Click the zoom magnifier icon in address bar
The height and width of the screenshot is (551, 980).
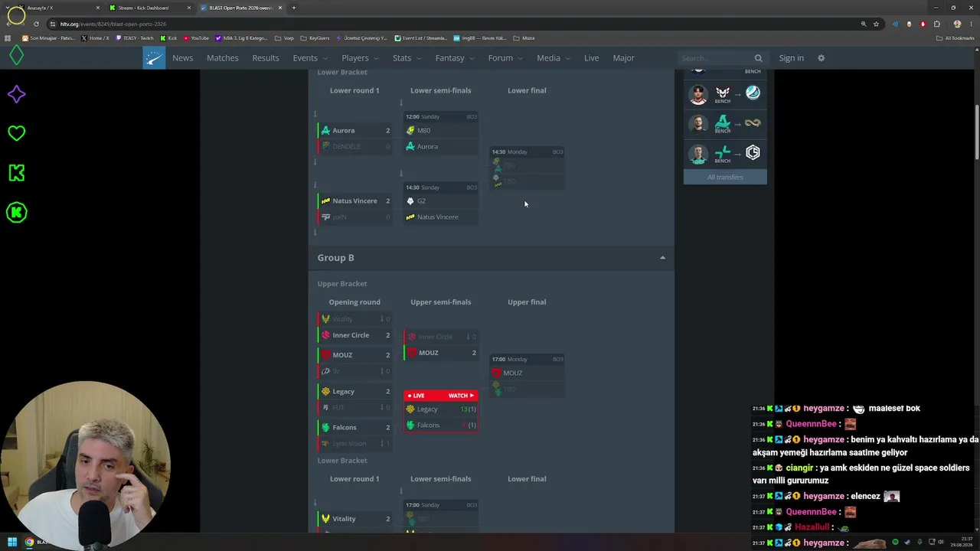864,24
